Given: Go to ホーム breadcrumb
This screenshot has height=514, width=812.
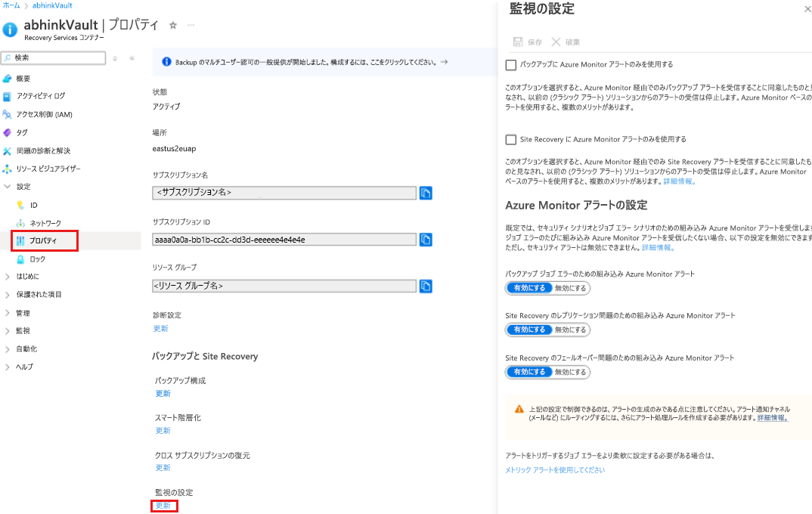Looking at the screenshot, I should [x=11, y=6].
